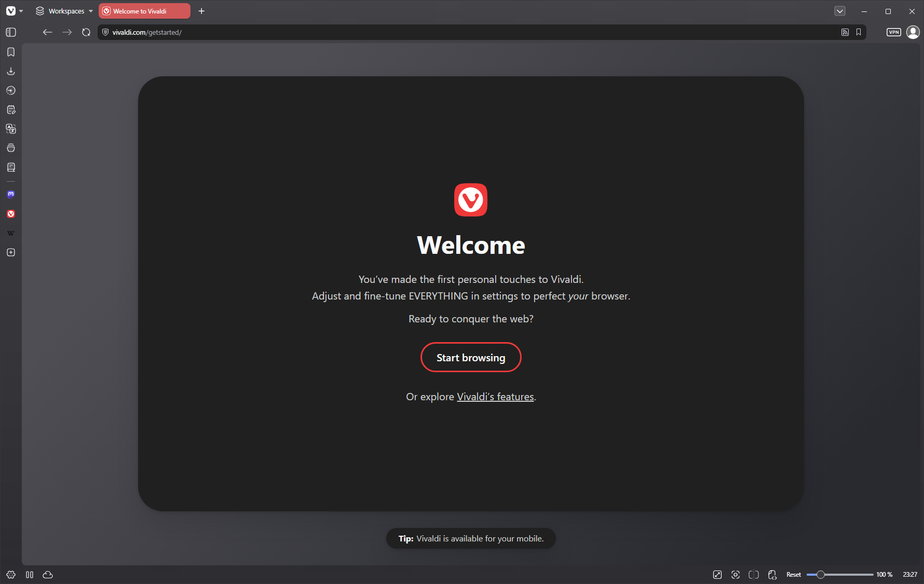Open Settings from the gear icon
The image size is (924, 584).
(x=11, y=575)
